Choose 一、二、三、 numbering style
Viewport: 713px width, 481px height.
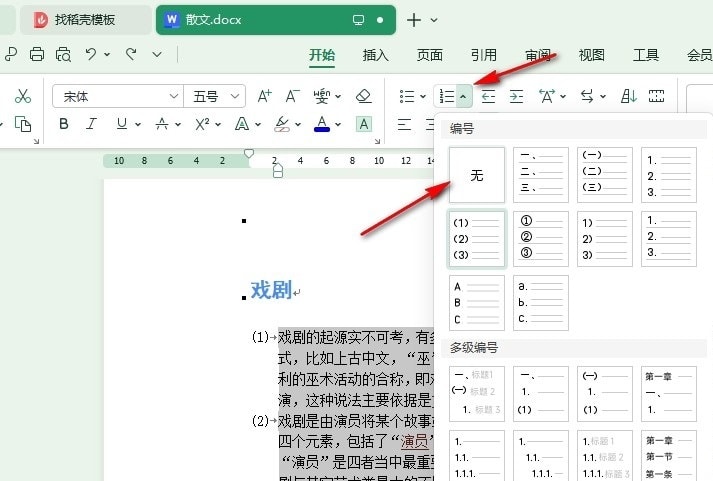tap(541, 175)
